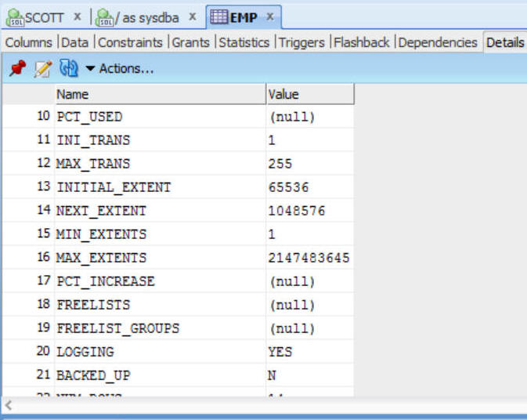Click the Value column header
Image resolution: width=527 pixels, height=420 pixels.
310,94
